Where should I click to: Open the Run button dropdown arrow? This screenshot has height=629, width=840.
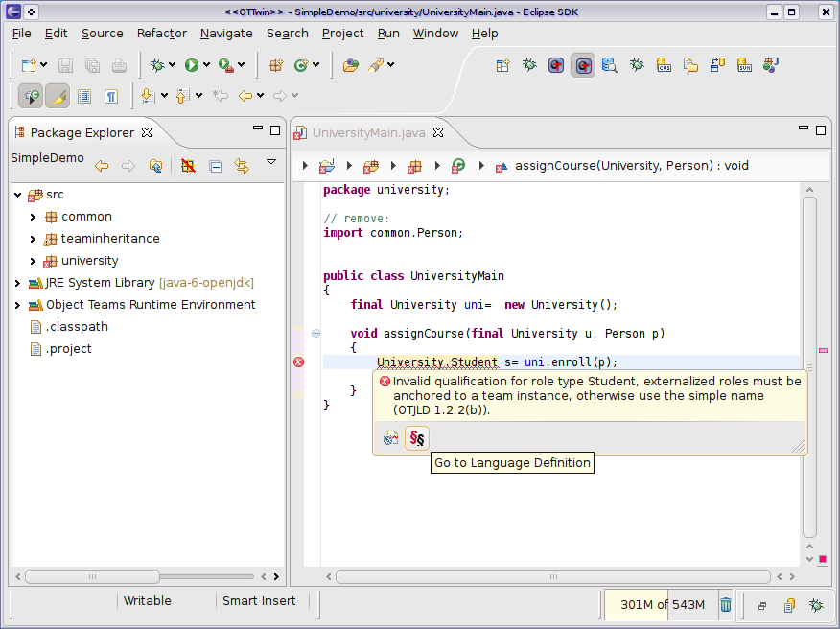[x=206, y=65]
